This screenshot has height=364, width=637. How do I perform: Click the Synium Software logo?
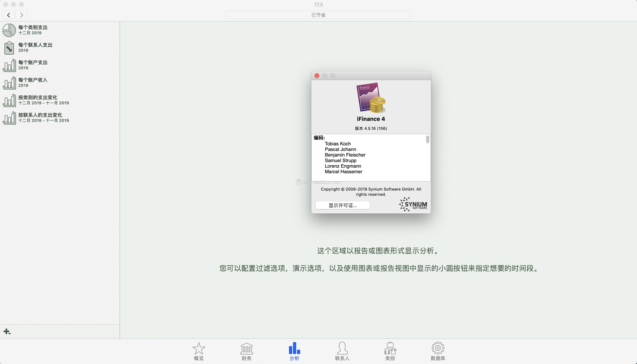click(x=413, y=205)
